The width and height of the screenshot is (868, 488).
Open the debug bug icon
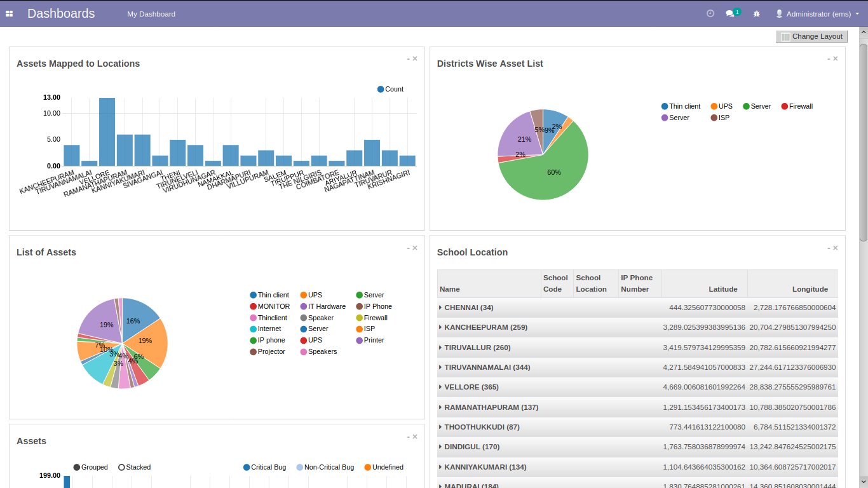[x=757, y=13]
